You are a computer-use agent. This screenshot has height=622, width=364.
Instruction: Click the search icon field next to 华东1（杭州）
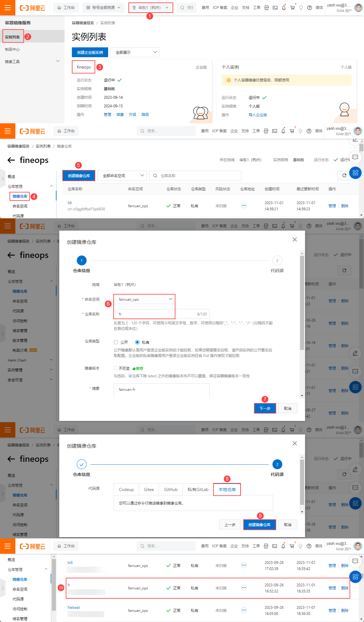tap(187, 8)
